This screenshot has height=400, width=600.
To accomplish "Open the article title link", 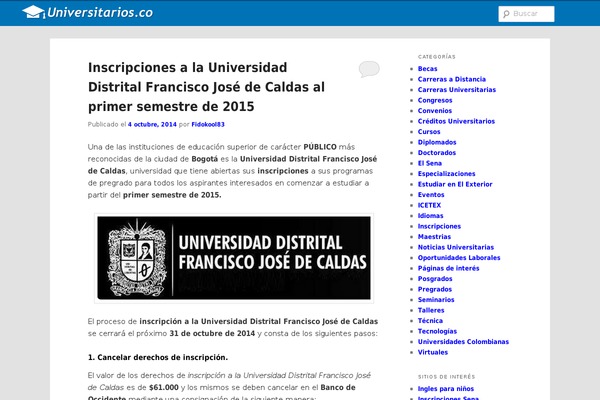I will click(x=206, y=87).
